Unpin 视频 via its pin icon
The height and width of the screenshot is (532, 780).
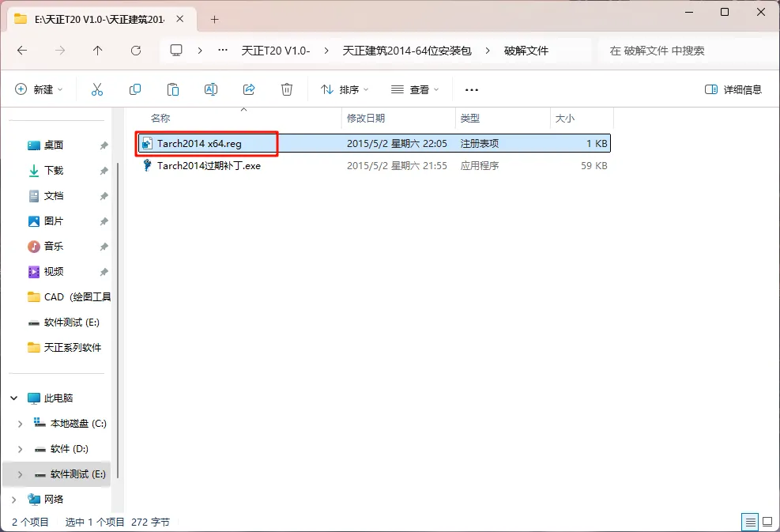tap(104, 272)
